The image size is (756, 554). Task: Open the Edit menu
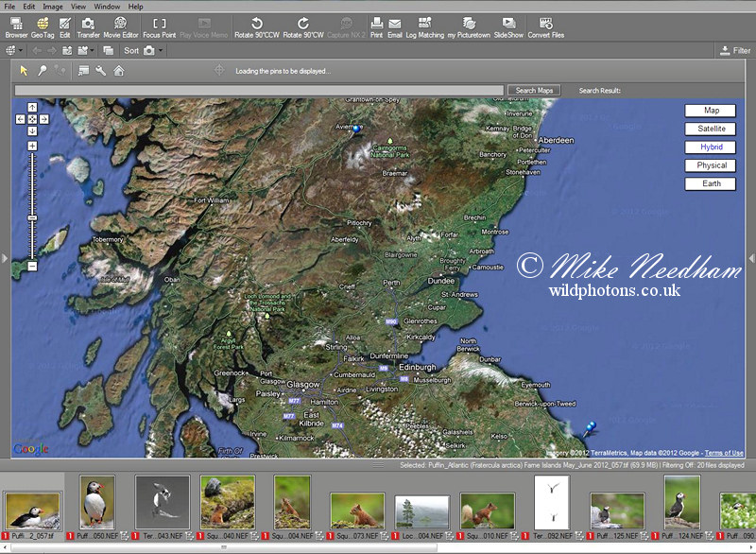(29, 7)
